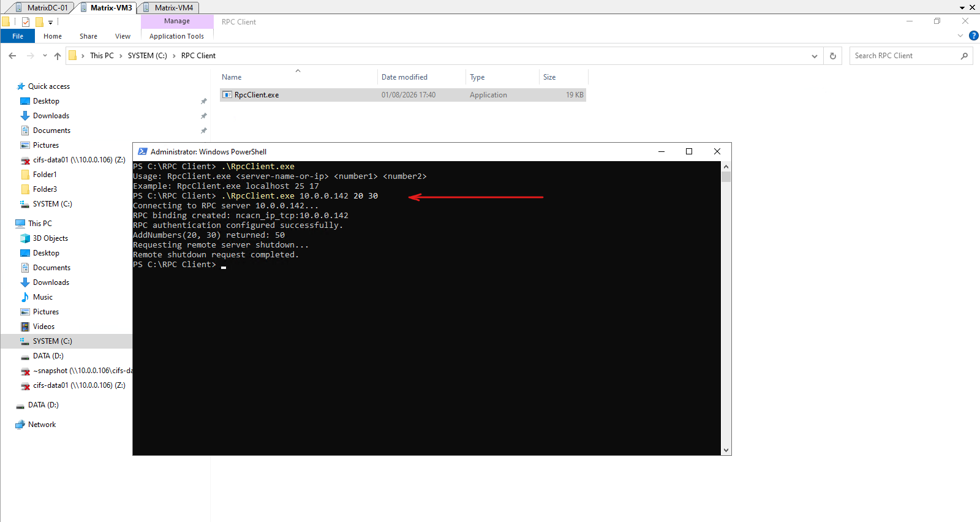
Task: Click This PC in the breadcrumb
Action: pos(102,56)
